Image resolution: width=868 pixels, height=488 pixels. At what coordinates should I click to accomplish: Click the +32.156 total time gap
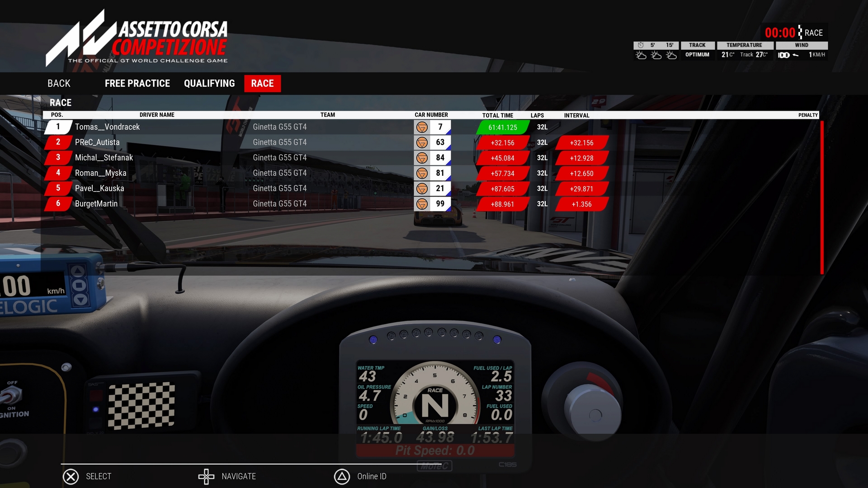[x=503, y=143]
